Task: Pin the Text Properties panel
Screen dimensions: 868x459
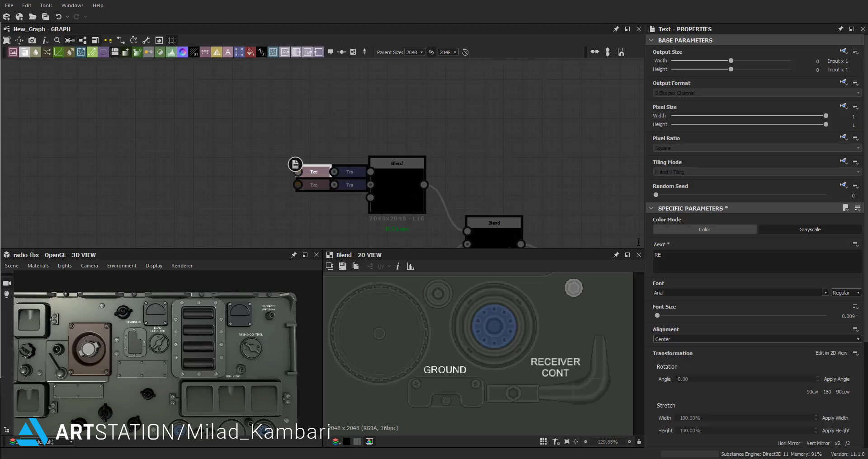Action: [841, 28]
